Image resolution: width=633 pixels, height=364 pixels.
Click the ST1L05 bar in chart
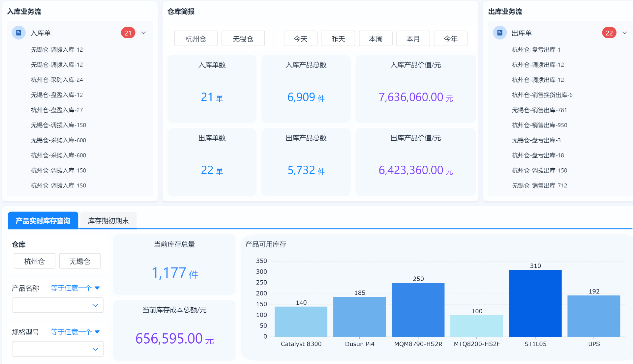pyautogui.click(x=535, y=303)
